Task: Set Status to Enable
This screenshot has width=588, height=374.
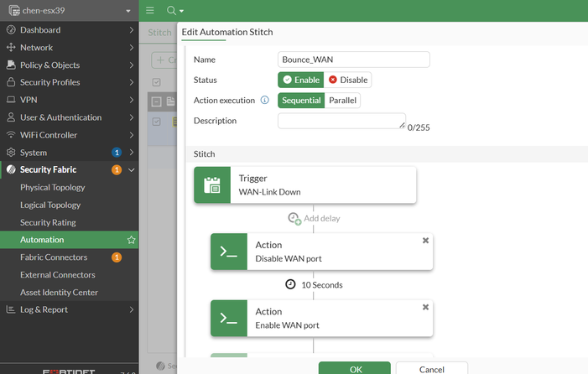Action: (301, 80)
